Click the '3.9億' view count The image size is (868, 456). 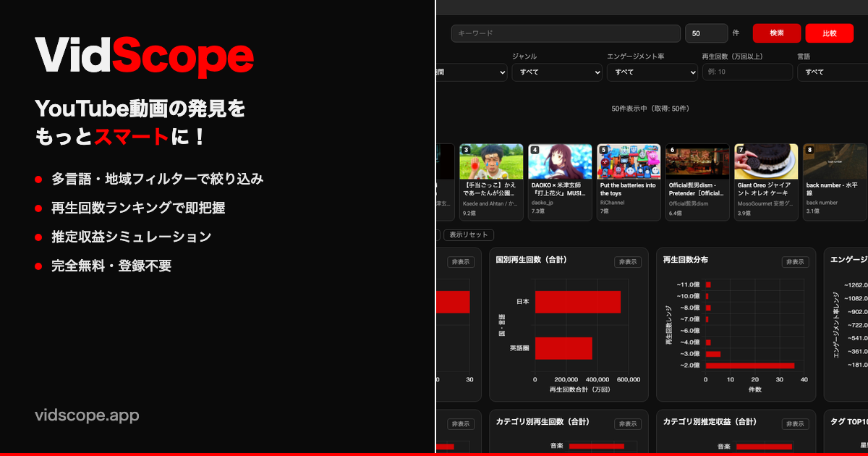point(744,213)
